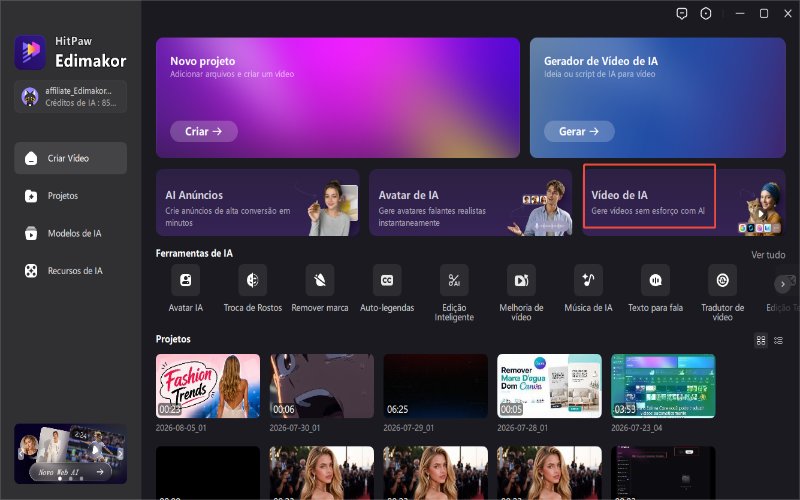Click the Criar button
Viewport: 800px width, 500px height.
[204, 132]
